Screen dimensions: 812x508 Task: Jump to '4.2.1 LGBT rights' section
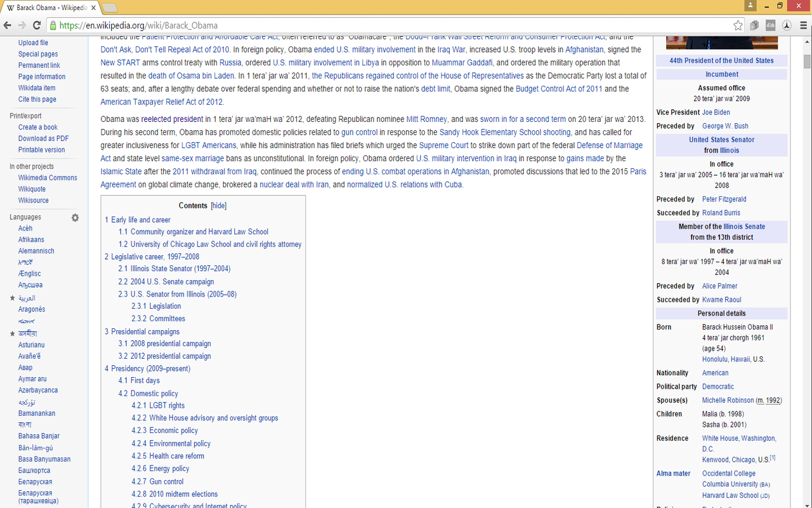point(167,406)
